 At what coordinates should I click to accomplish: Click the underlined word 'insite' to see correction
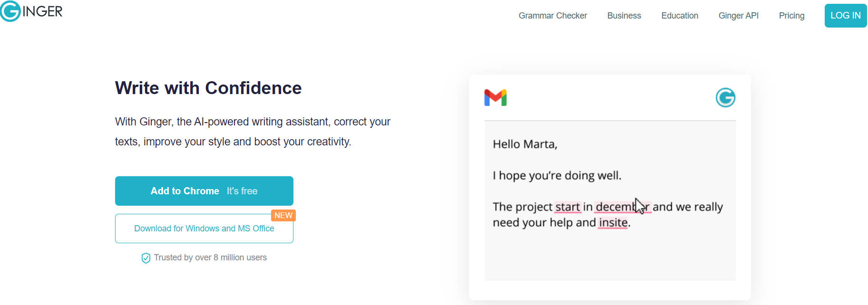613,222
